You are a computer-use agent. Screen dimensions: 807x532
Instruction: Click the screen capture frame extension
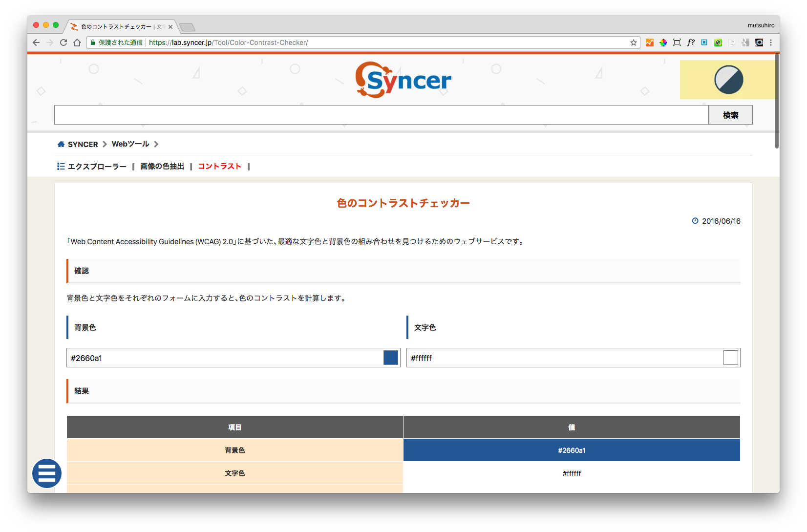click(x=677, y=43)
